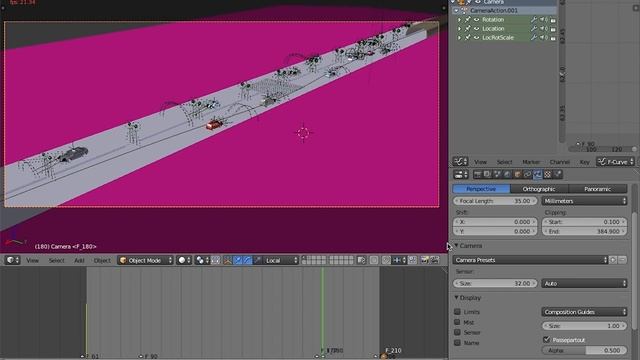This screenshot has height=360, width=640.
Task: Enable the Limits display checkbox
Action: pos(457,311)
